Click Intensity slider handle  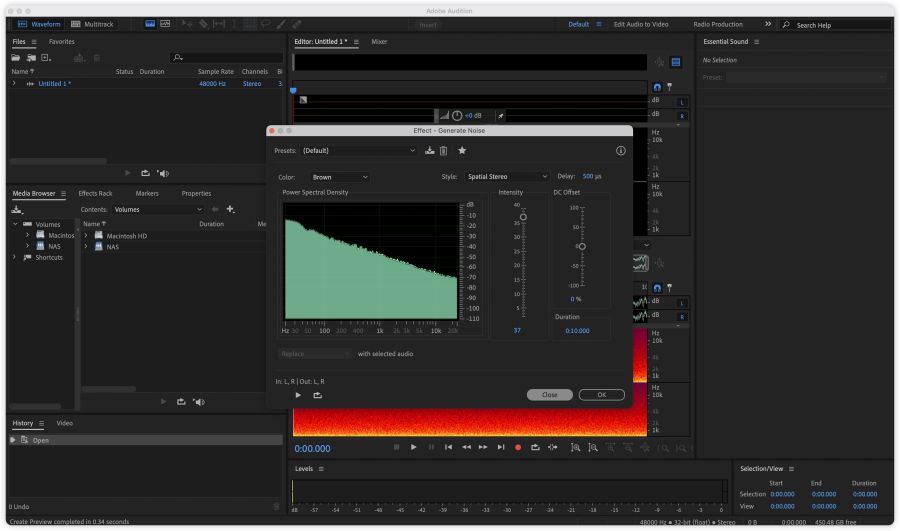tap(523, 217)
